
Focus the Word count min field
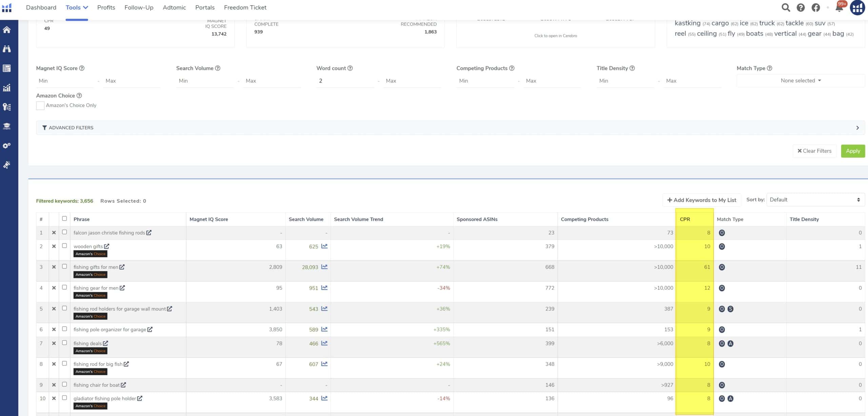345,81
